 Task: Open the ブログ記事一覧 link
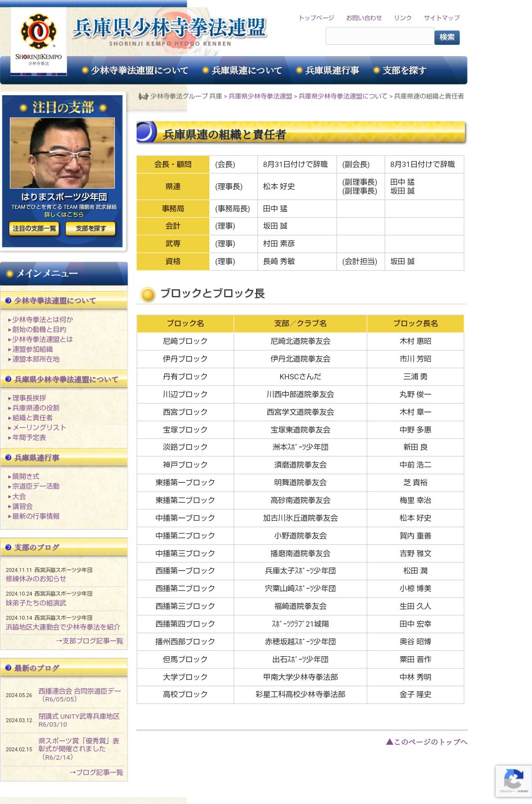pyautogui.click(x=96, y=772)
